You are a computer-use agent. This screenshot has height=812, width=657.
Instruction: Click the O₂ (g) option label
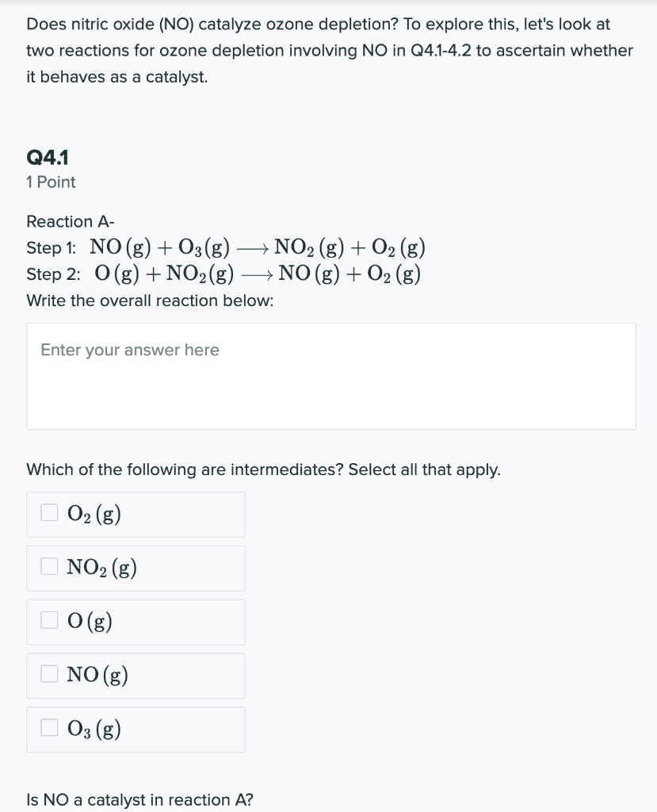click(94, 514)
